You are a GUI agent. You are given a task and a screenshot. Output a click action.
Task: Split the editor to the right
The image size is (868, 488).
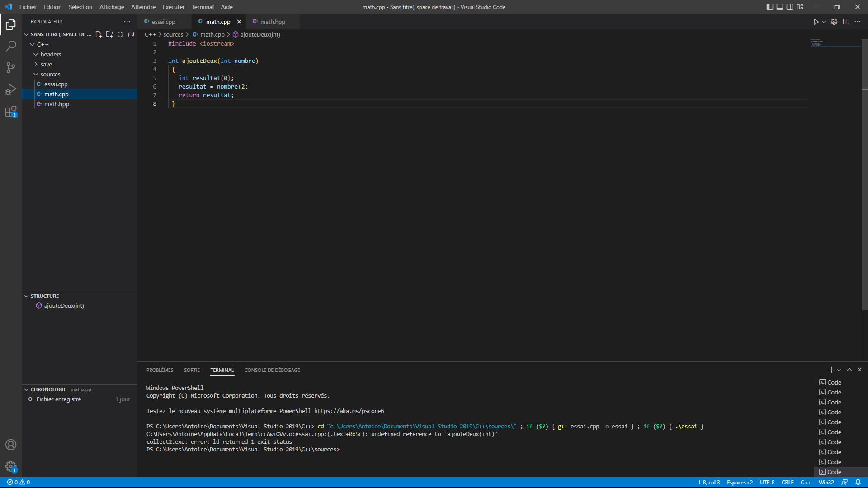(x=846, y=22)
